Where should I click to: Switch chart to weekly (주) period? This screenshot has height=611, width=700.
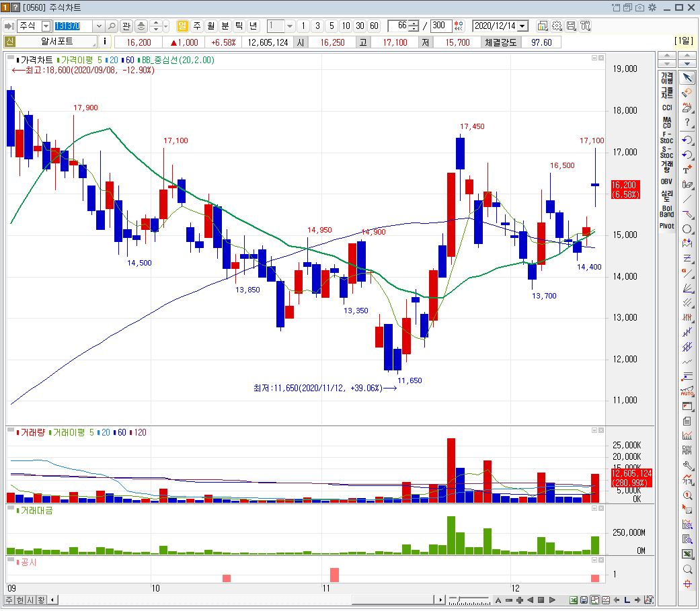[196, 26]
